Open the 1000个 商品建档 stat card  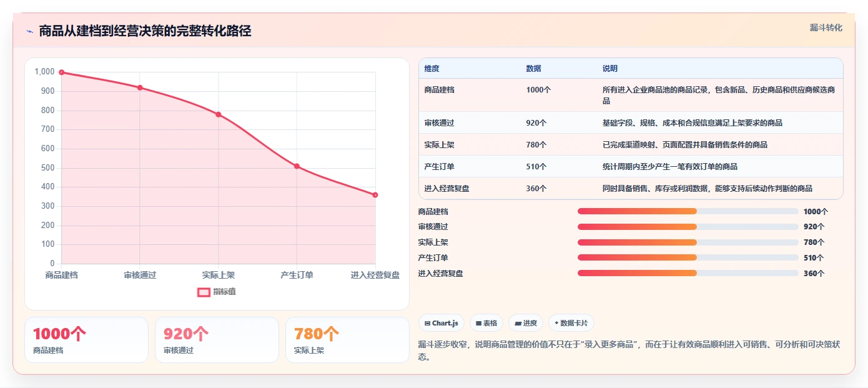point(86,340)
